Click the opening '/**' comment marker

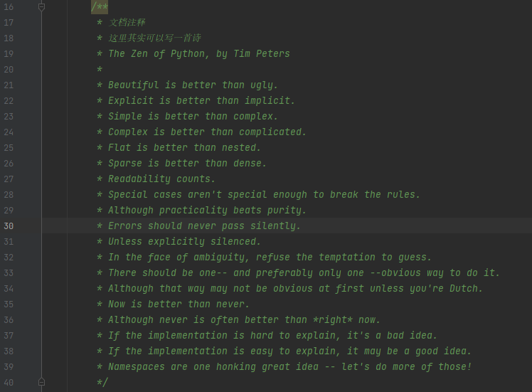[x=99, y=7]
